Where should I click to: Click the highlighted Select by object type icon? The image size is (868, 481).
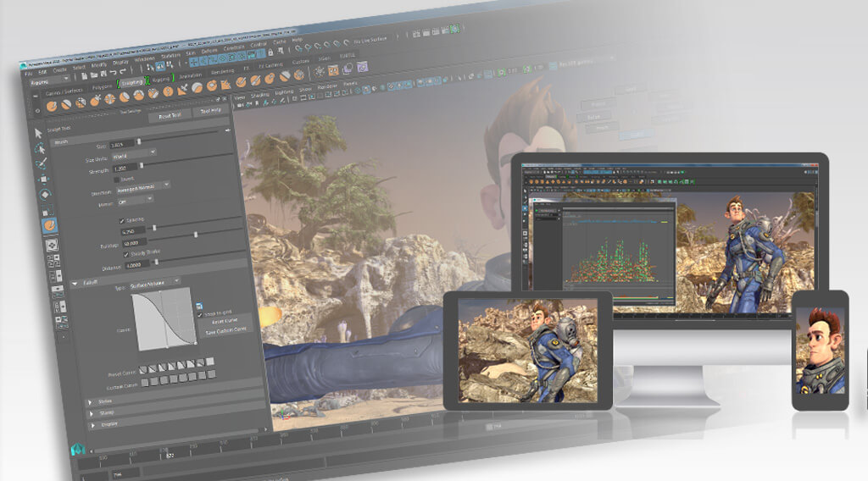coord(160,66)
